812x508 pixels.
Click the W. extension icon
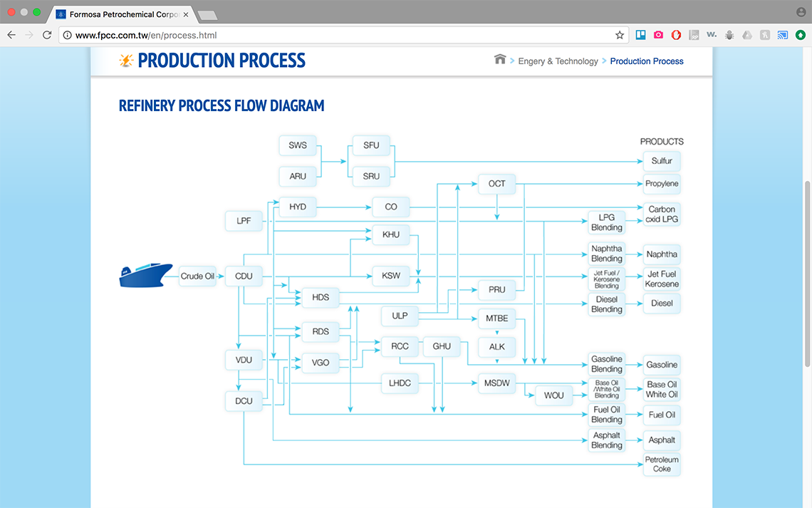[712, 35]
